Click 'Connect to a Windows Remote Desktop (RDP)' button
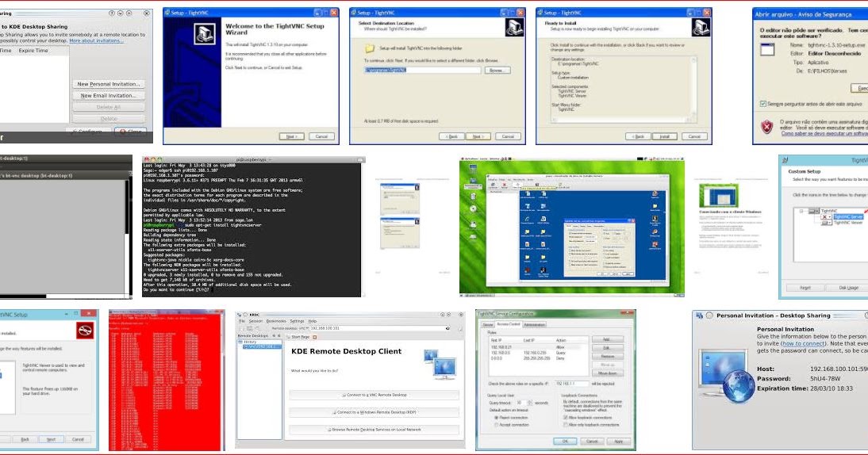 [x=374, y=412]
